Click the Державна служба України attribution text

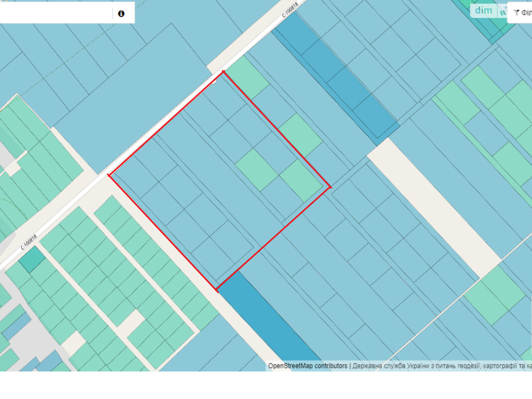click(442, 366)
